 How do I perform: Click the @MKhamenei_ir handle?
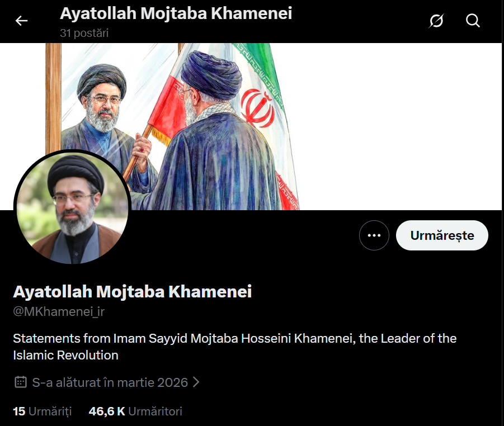point(59,311)
